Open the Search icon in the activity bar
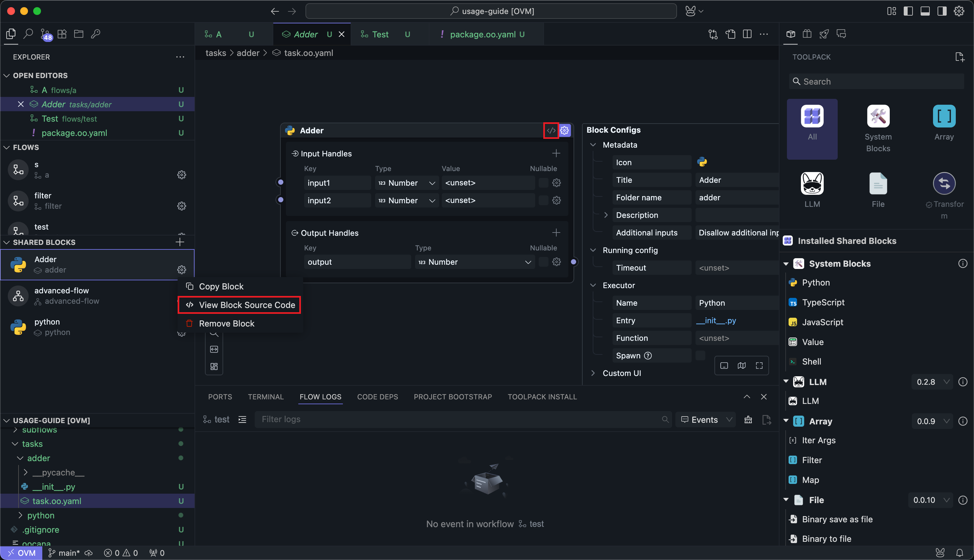 (28, 34)
